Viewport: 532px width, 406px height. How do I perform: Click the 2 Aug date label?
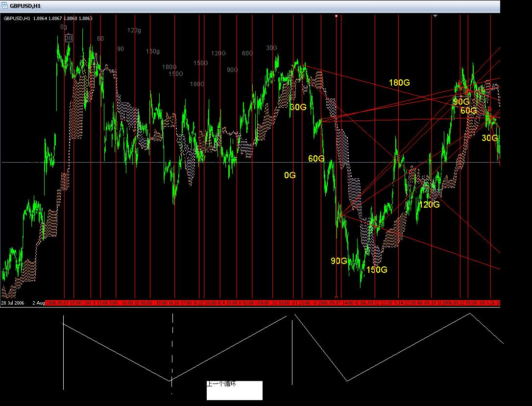pos(38,303)
